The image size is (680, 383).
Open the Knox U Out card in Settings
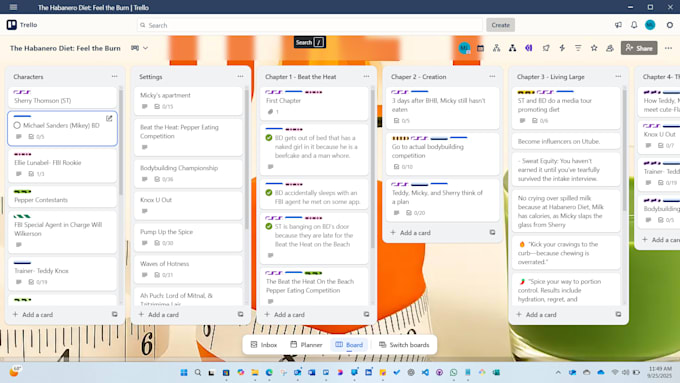[x=188, y=205]
